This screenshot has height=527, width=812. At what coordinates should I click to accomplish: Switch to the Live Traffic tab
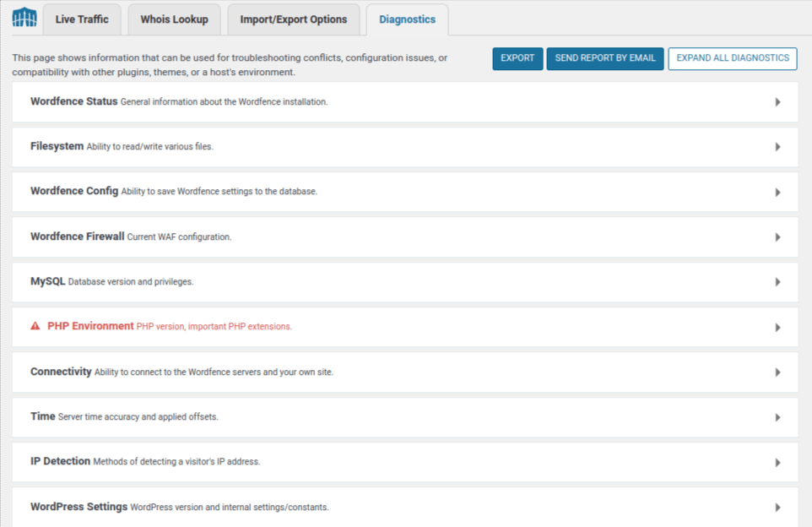82,19
